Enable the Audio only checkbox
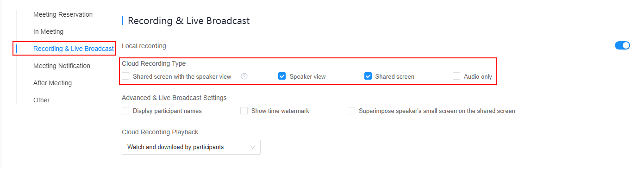 456,76
